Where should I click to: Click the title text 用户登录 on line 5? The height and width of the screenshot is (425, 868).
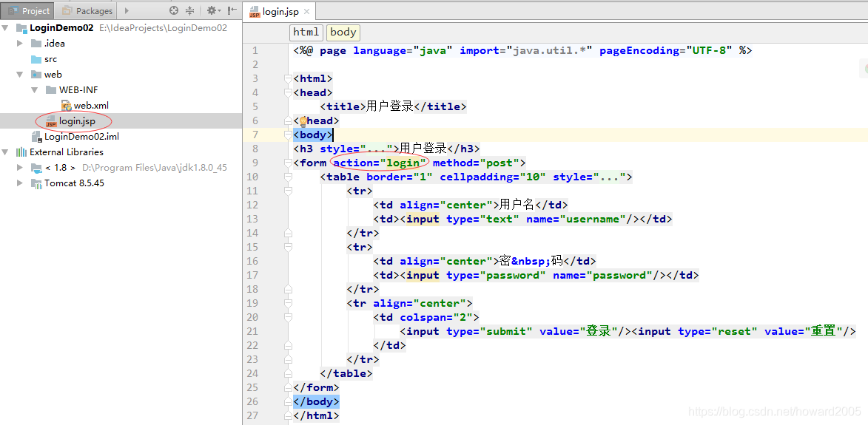(x=390, y=106)
